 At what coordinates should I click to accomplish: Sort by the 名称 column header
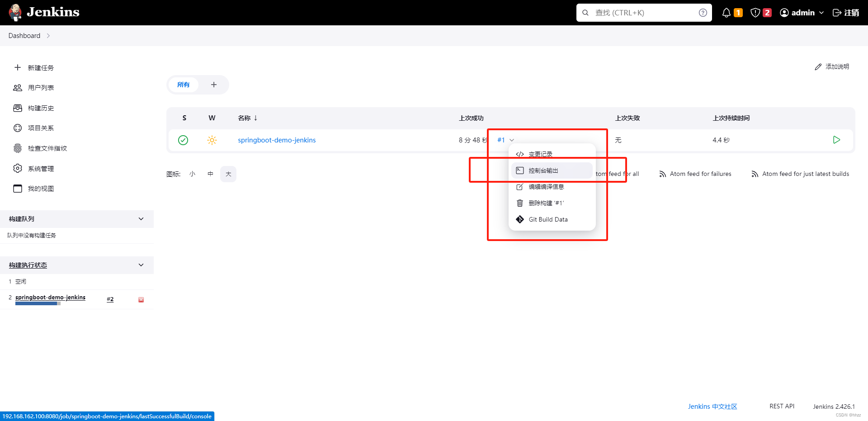[x=248, y=118]
